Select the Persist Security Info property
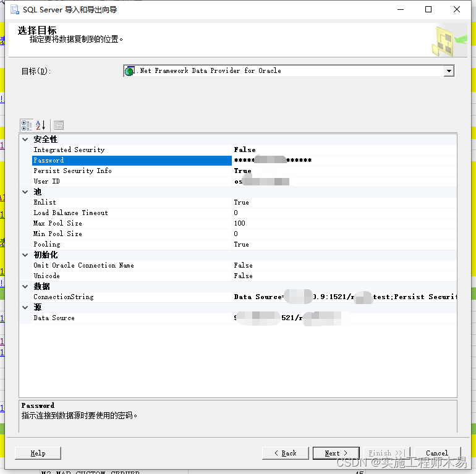Viewport: 476px width, 474px height. [132, 171]
